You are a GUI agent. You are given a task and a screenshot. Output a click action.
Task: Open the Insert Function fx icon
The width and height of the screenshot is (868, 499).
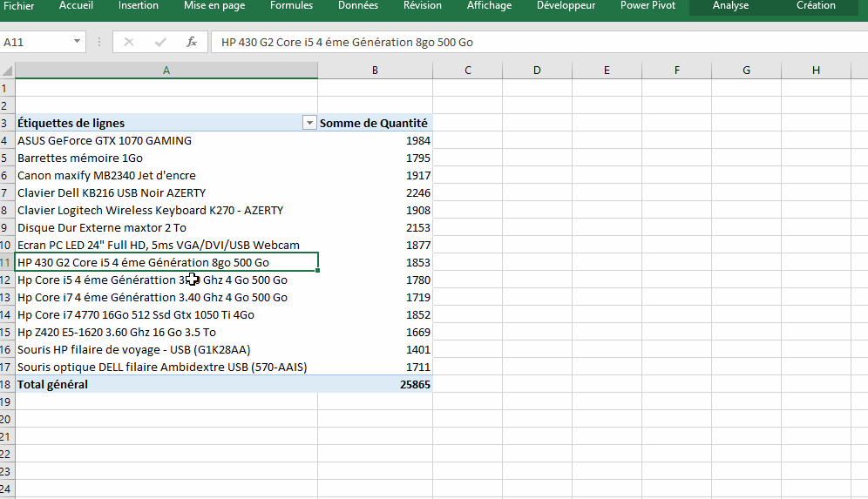click(x=192, y=42)
